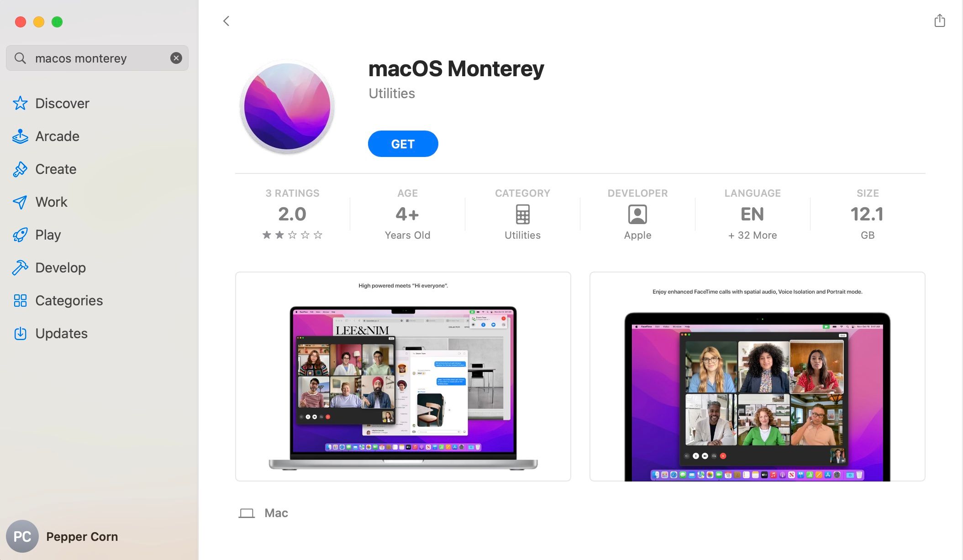
Task: Expand the 32 More languages list
Action: 752,235
